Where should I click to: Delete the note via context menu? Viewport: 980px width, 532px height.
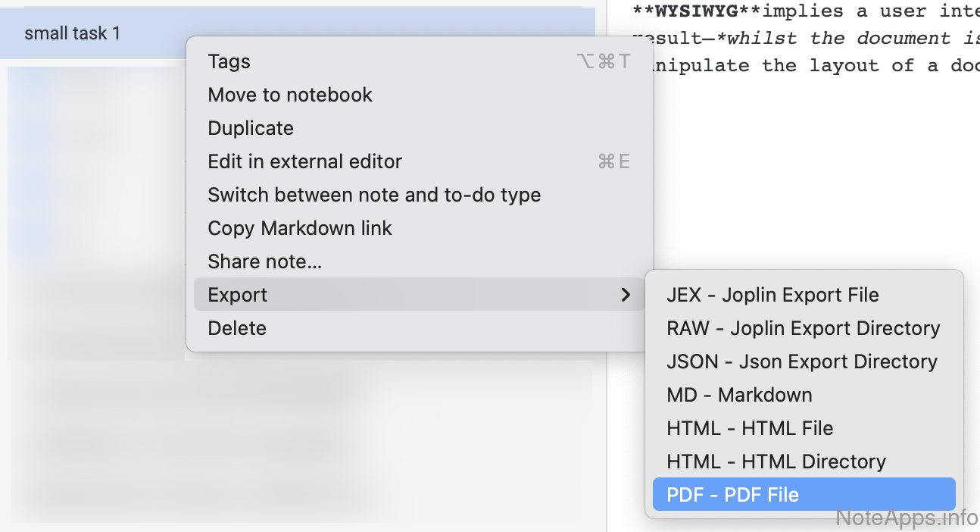point(237,329)
